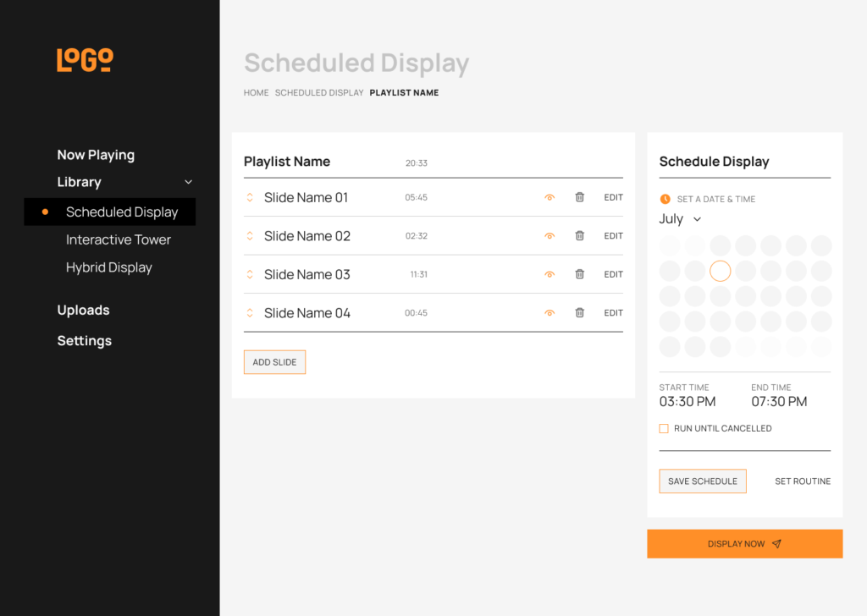Click the Save Schedule button
Screen dimensions: 867x616
click(703, 481)
